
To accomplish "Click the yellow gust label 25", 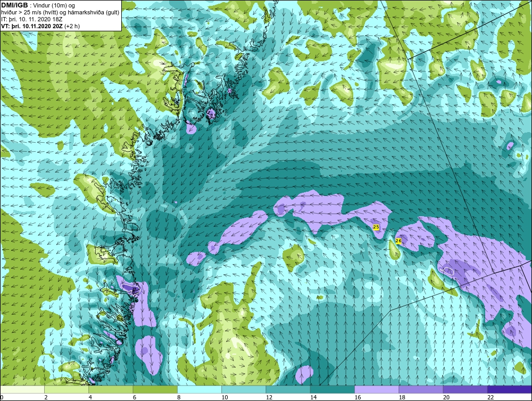I will click(x=376, y=227).
